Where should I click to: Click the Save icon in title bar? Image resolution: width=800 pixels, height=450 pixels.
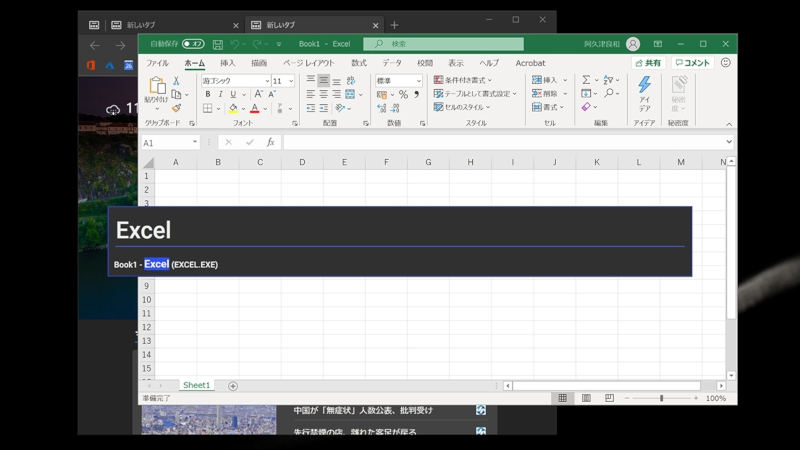coord(218,44)
